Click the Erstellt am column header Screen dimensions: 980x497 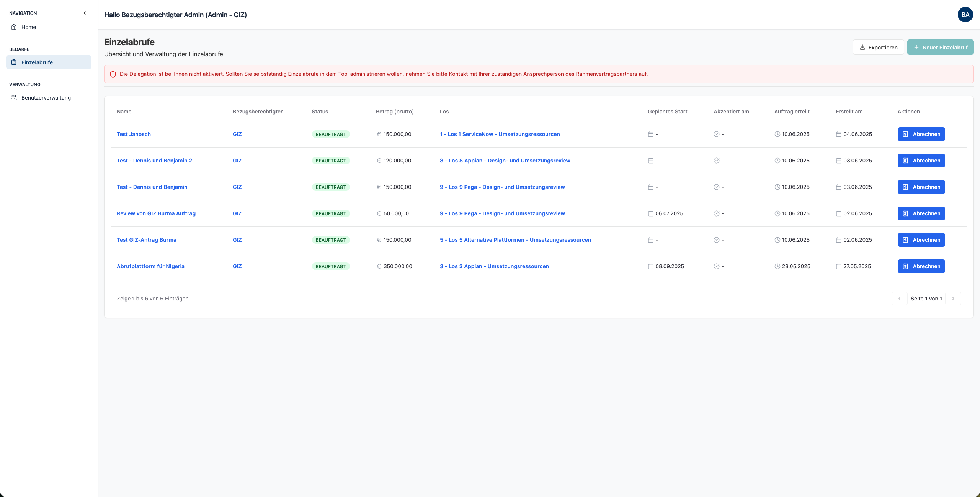(849, 112)
